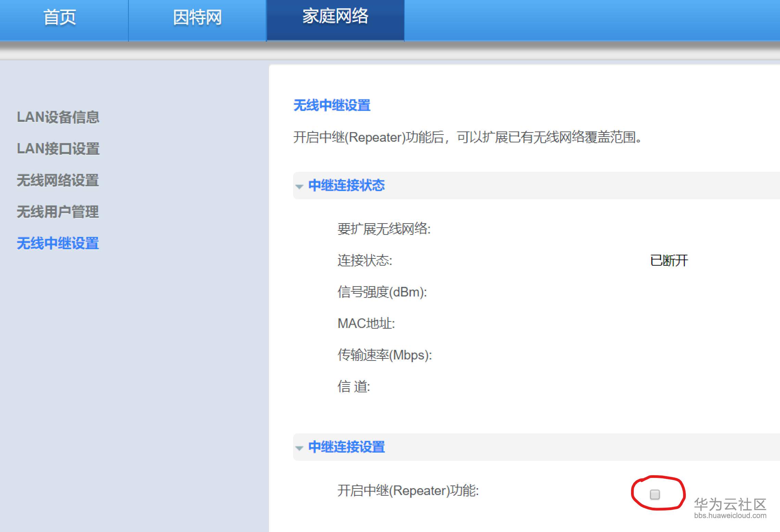Enable the Repeater function checkbox
The image size is (780, 532).
click(654, 494)
